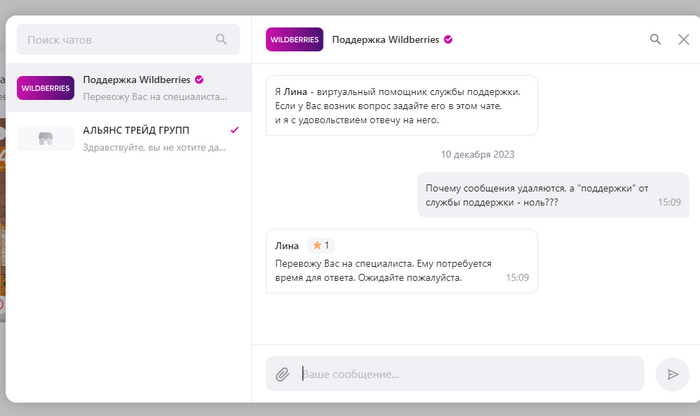Click the name Лина in the reply message
The height and width of the screenshot is (416, 700).
[287, 245]
